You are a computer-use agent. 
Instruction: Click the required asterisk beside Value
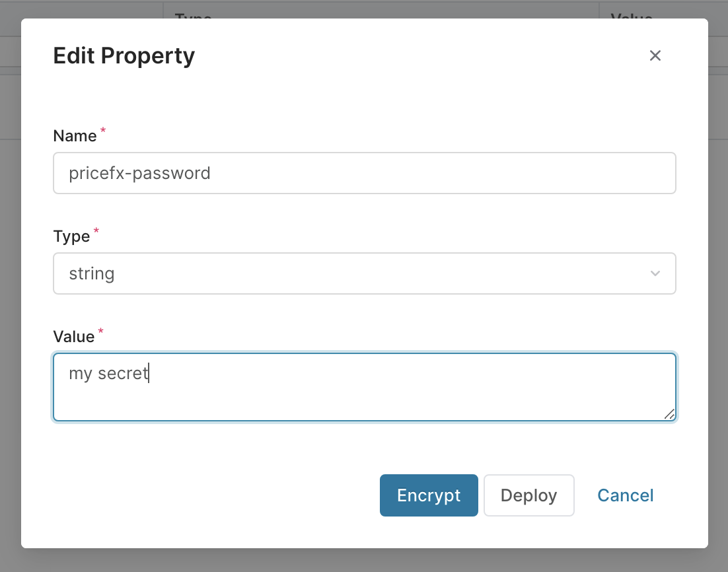(100, 332)
